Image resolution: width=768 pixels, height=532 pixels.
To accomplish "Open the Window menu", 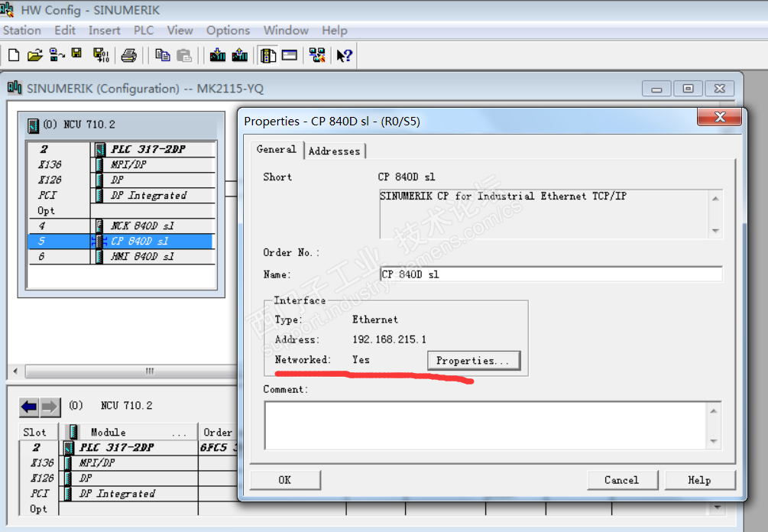I will [x=286, y=31].
